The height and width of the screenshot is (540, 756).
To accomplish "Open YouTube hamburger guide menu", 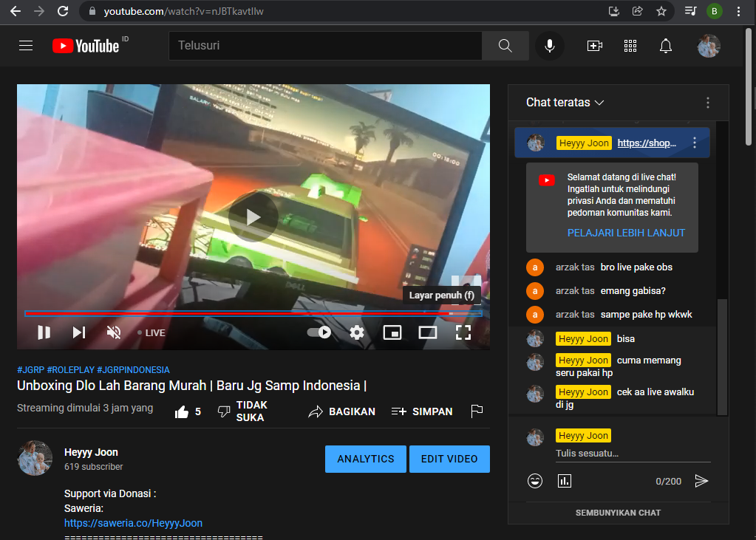I will [x=26, y=46].
